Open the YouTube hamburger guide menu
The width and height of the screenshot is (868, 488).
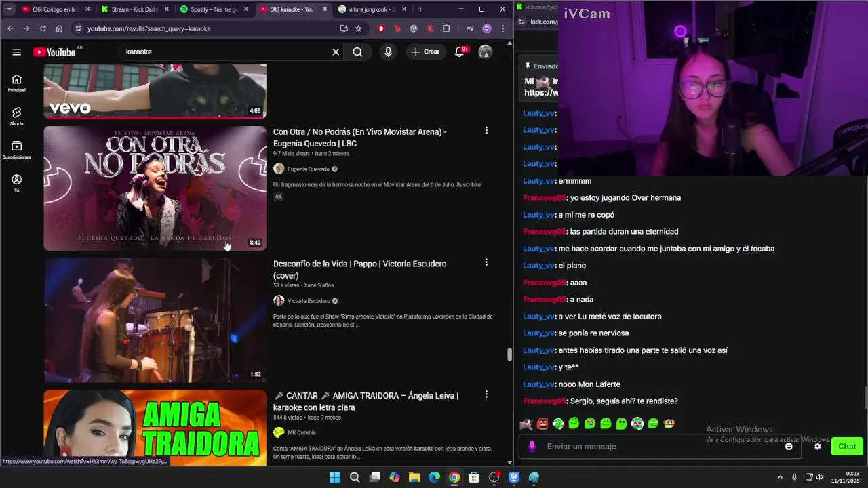pos(17,52)
